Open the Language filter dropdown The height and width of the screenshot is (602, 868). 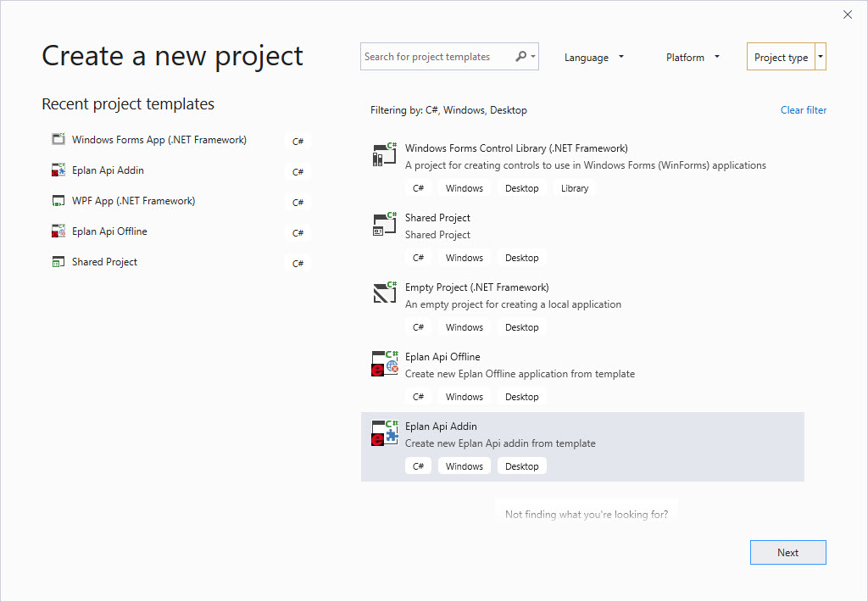tap(593, 57)
